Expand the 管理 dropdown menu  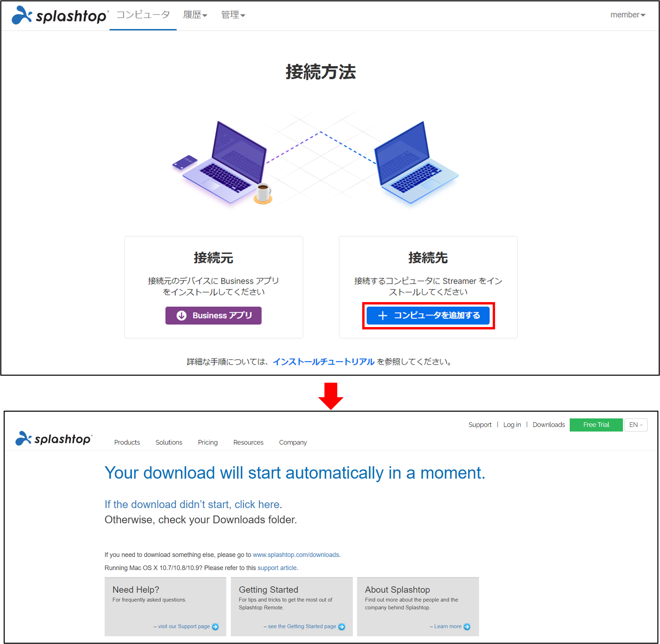tap(233, 15)
